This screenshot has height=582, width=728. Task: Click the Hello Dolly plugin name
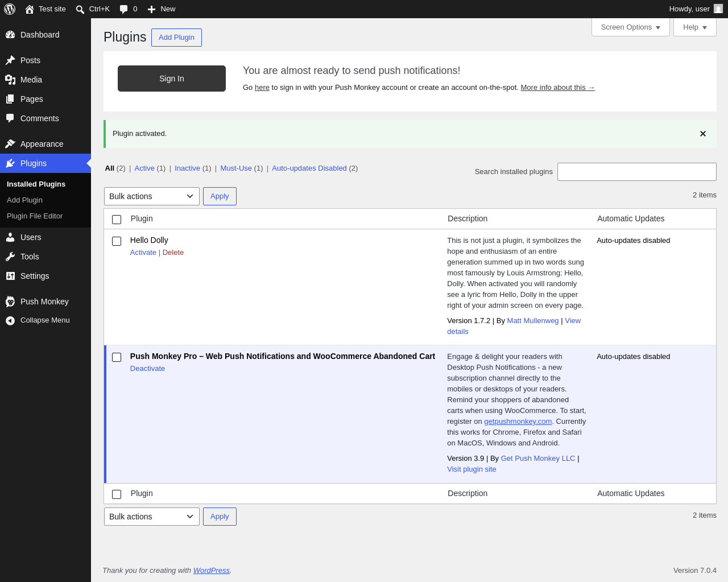[149, 241]
